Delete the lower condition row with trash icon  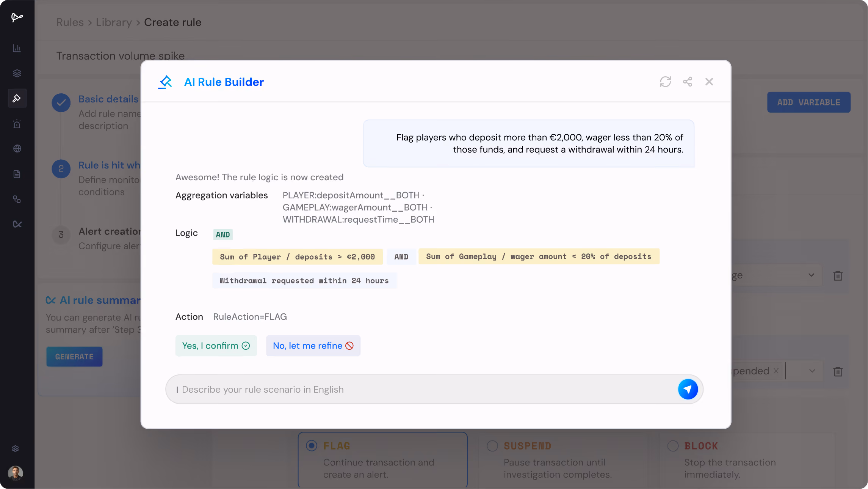(x=838, y=371)
